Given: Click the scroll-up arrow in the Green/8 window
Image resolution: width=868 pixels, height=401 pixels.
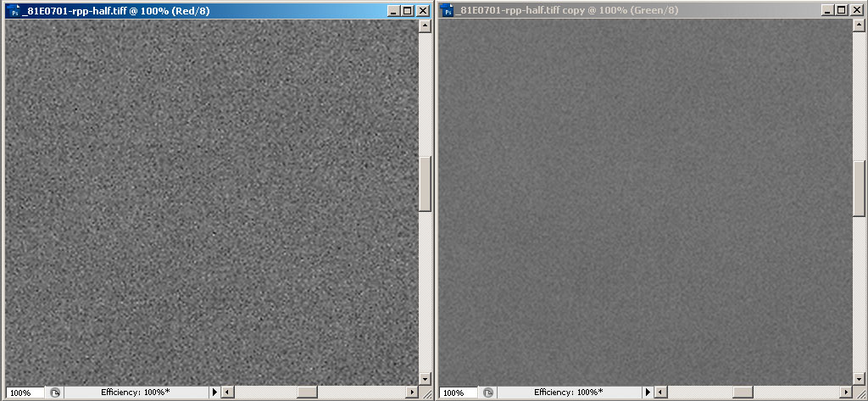Looking at the screenshot, I should tap(859, 26).
